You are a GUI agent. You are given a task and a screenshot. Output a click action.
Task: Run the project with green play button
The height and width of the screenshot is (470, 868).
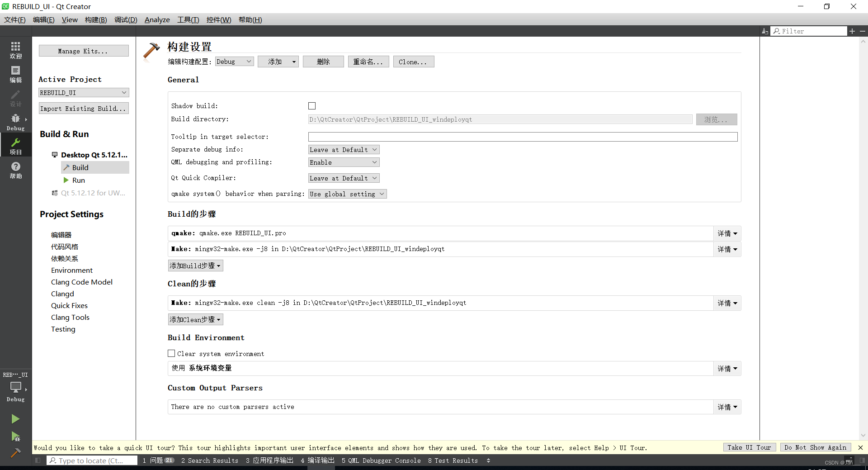tap(15, 419)
